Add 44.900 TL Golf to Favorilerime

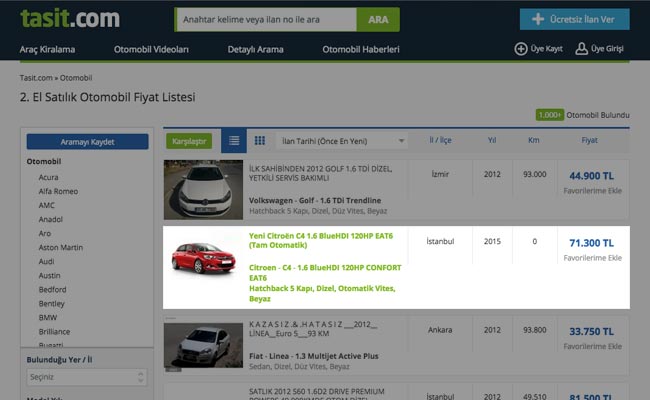click(x=592, y=191)
